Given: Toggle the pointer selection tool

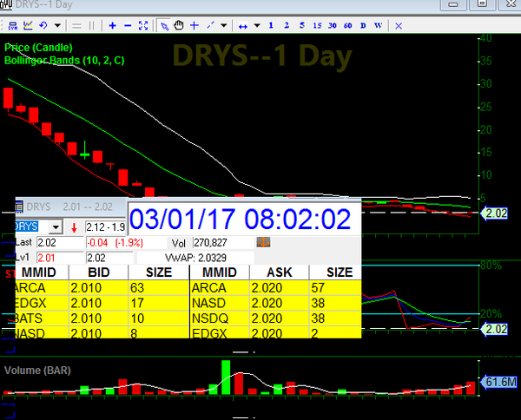Looking at the screenshot, I should click(163, 25).
